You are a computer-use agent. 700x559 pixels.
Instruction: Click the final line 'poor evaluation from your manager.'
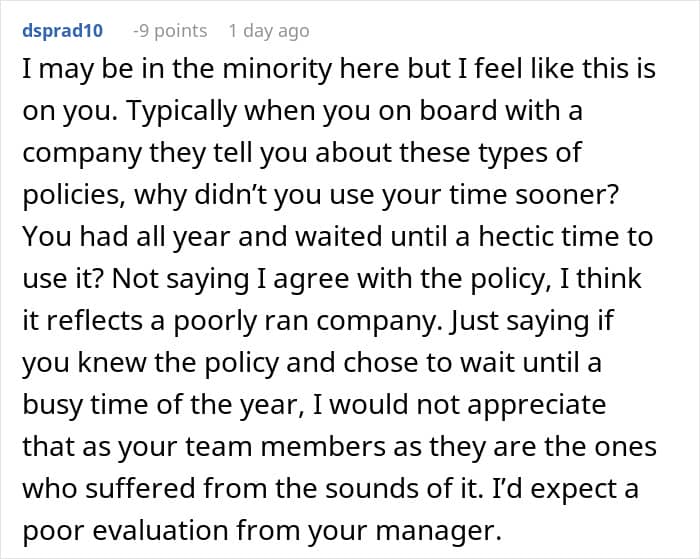(x=262, y=530)
